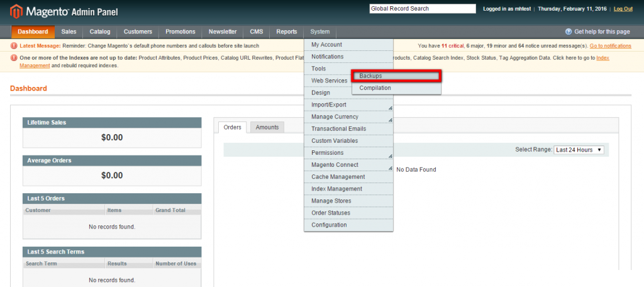Open Order Statuses menu entry

[348, 213]
